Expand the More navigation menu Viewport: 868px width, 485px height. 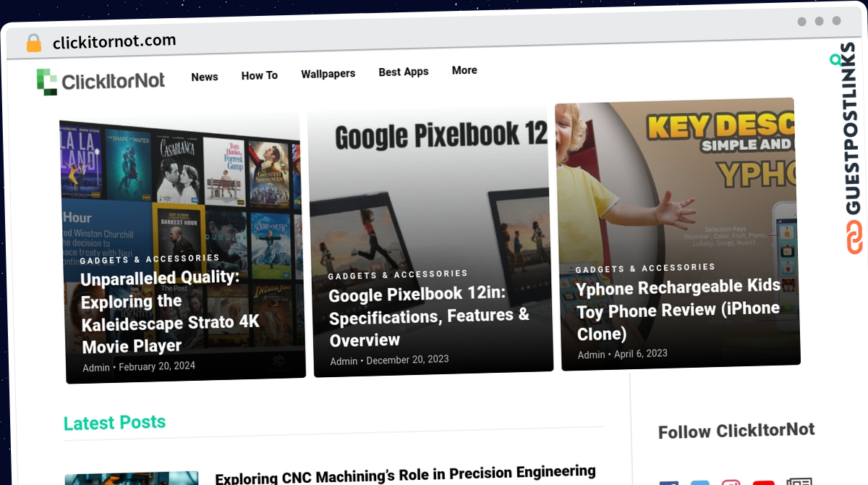[x=464, y=70]
